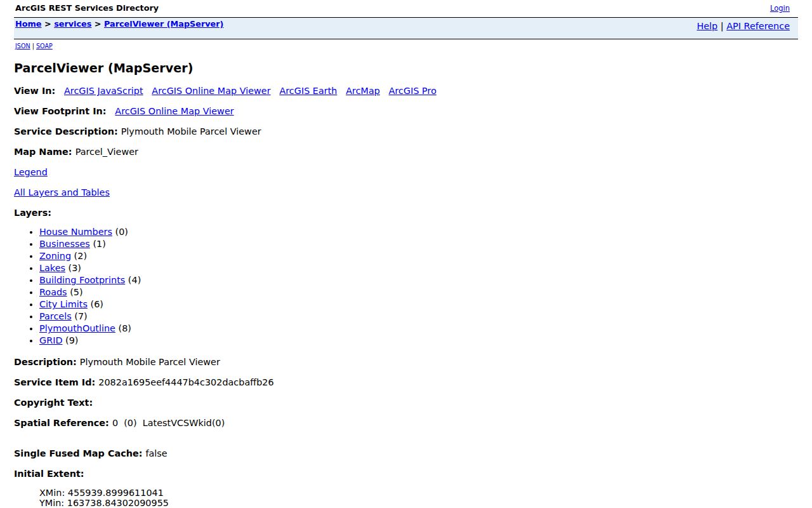Open the services breadcrumb link
Screen dimensions: 812x508
point(72,24)
